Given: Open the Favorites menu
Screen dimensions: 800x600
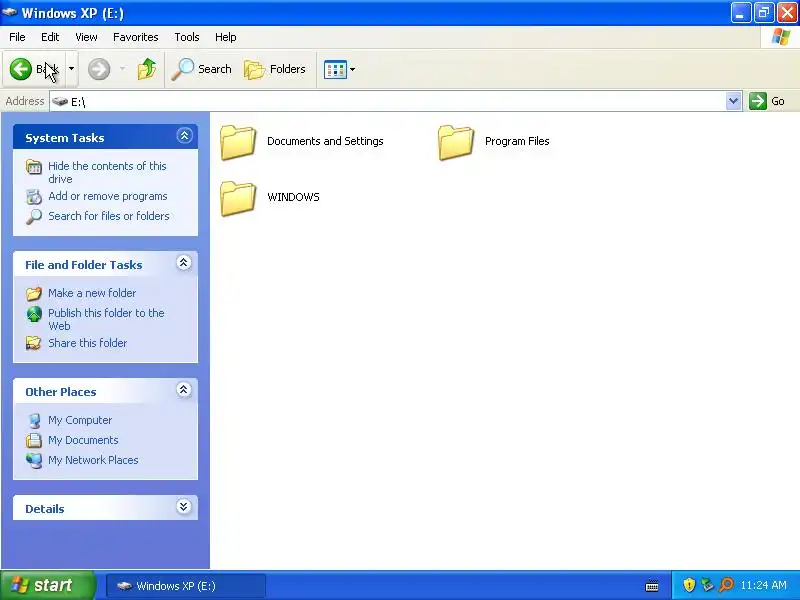Looking at the screenshot, I should pos(136,37).
